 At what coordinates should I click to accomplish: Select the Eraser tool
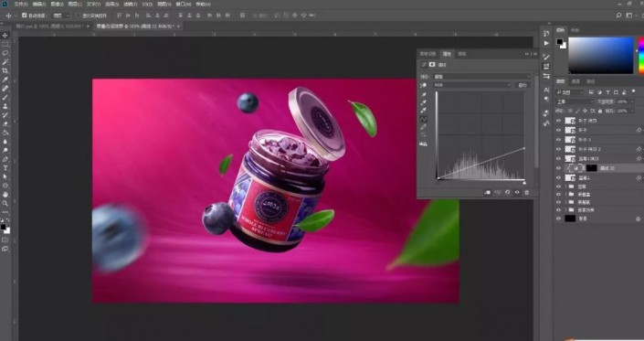point(5,124)
